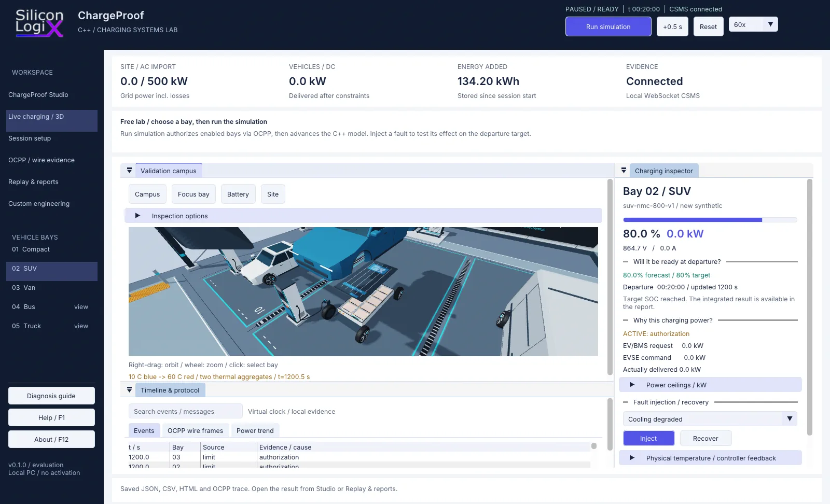Select bay 03 Van in sidebar
Viewport: 830px width, 504px height.
pos(51,288)
